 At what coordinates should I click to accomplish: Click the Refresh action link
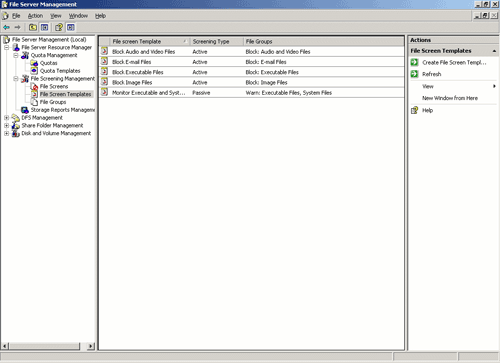pyautogui.click(x=432, y=74)
